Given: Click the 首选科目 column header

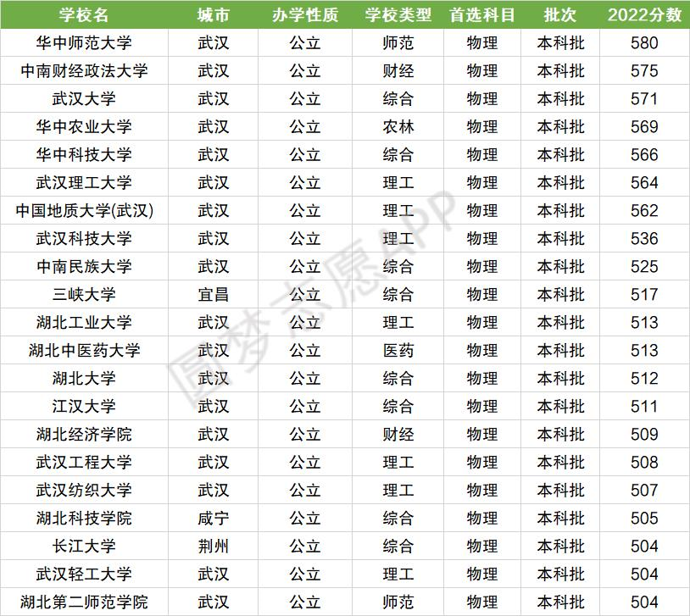Looking at the screenshot, I should [481, 15].
